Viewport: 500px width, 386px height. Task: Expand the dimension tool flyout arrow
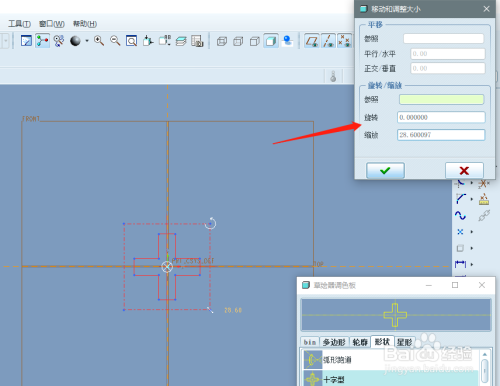pyautogui.click(x=472, y=264)
